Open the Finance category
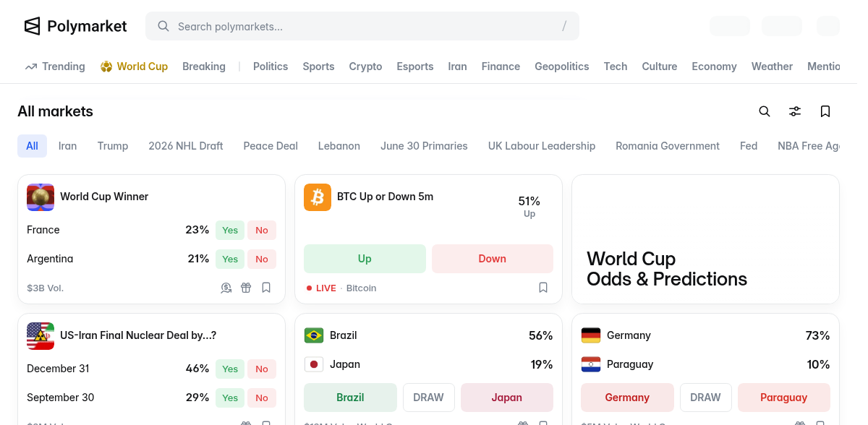868x425 pixels. click(501, 66)
